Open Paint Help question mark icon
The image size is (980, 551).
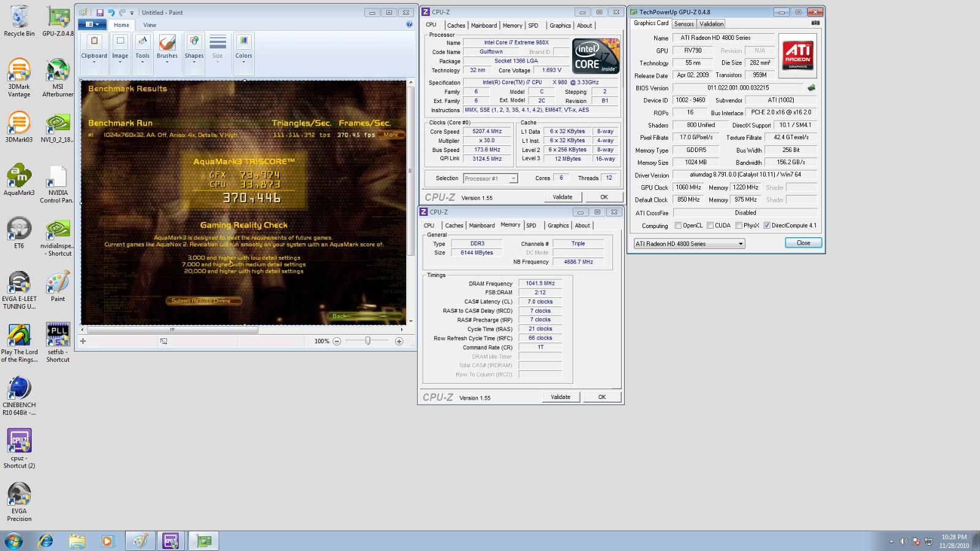(409, 25)
